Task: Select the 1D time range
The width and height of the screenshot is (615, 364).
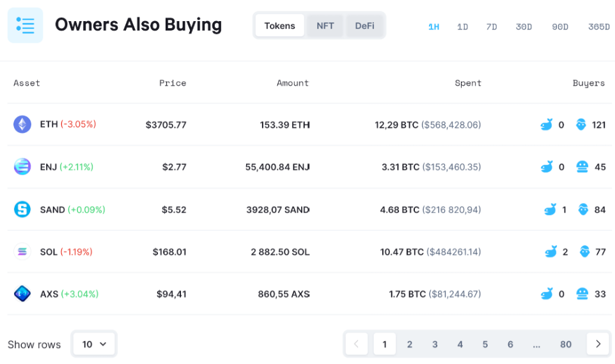Action: pos(462,27)
